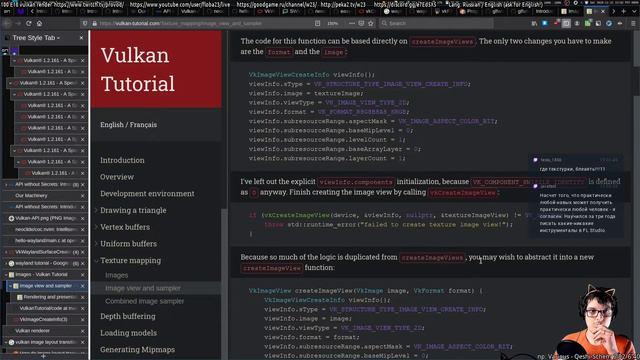Open the Images subsection link
The image size is (640, 360).
point(116,275)
